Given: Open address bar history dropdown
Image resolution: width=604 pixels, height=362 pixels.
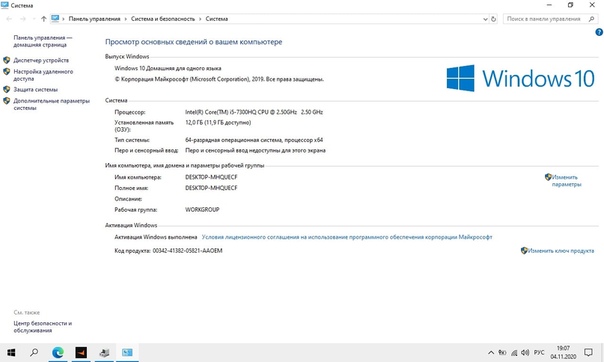Looking at the screenshot, I should (x=485, y=19).
